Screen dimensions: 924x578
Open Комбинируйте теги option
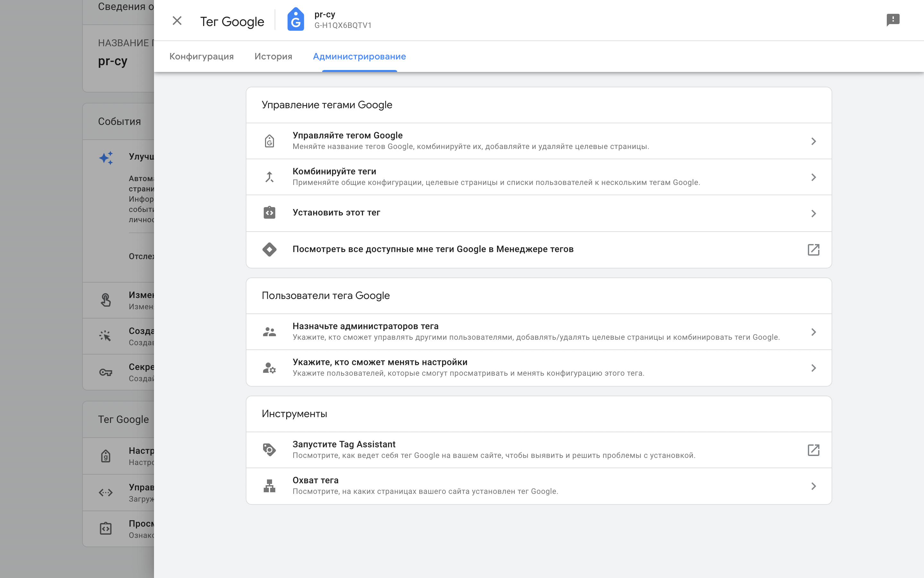coord(539,177)
